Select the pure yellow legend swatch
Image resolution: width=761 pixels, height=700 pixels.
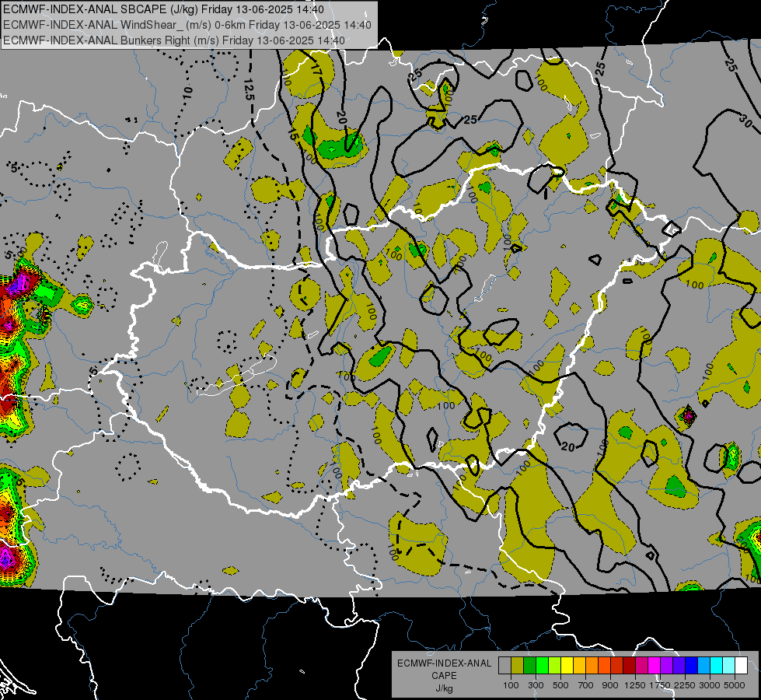coord(567,665)
